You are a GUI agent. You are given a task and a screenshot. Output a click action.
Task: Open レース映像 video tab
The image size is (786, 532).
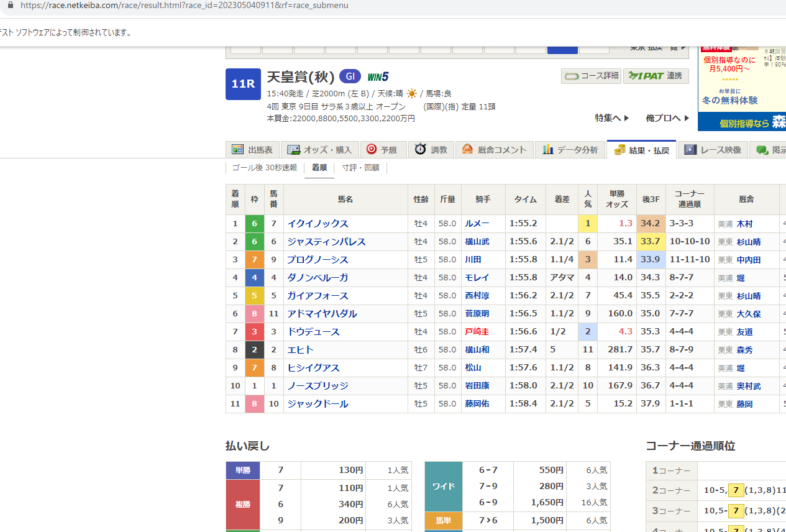click(713, 150)
